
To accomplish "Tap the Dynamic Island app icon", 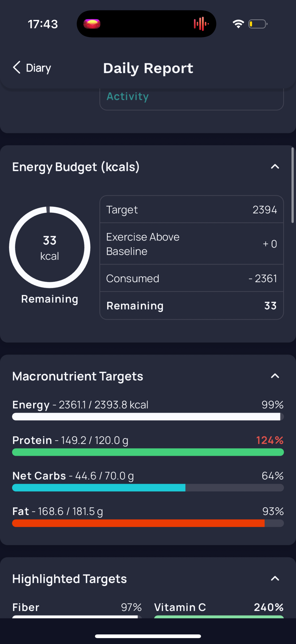I will [x=92, y=24].
